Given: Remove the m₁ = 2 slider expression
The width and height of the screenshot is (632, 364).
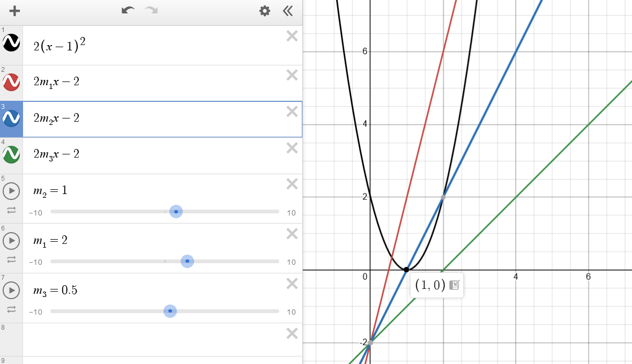Looking at the screenshot, I should point(292,233).
